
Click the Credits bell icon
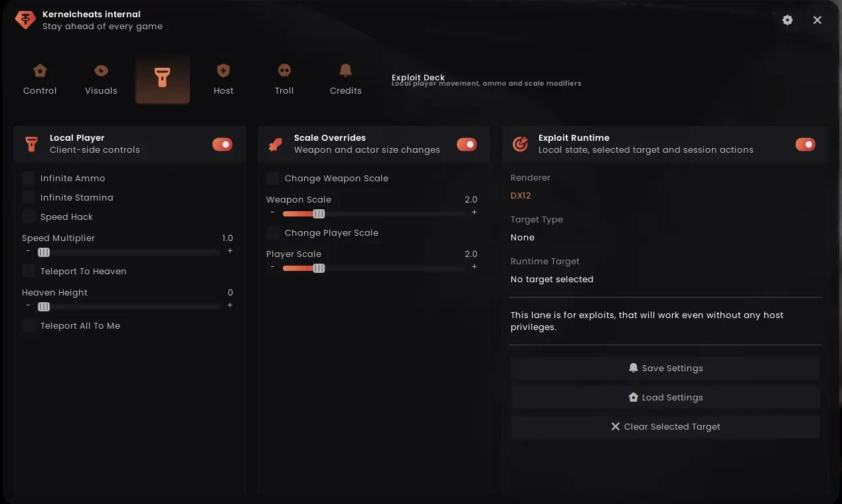point(345,70)
